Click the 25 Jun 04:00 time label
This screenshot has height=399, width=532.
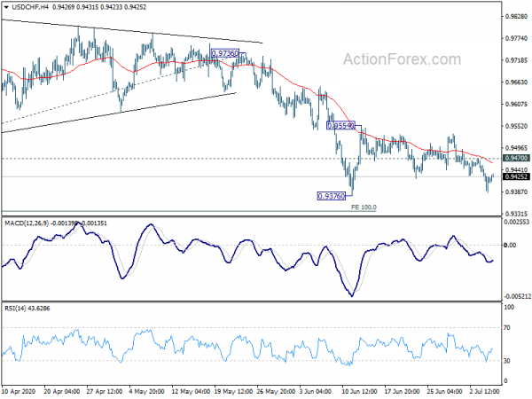445,391
